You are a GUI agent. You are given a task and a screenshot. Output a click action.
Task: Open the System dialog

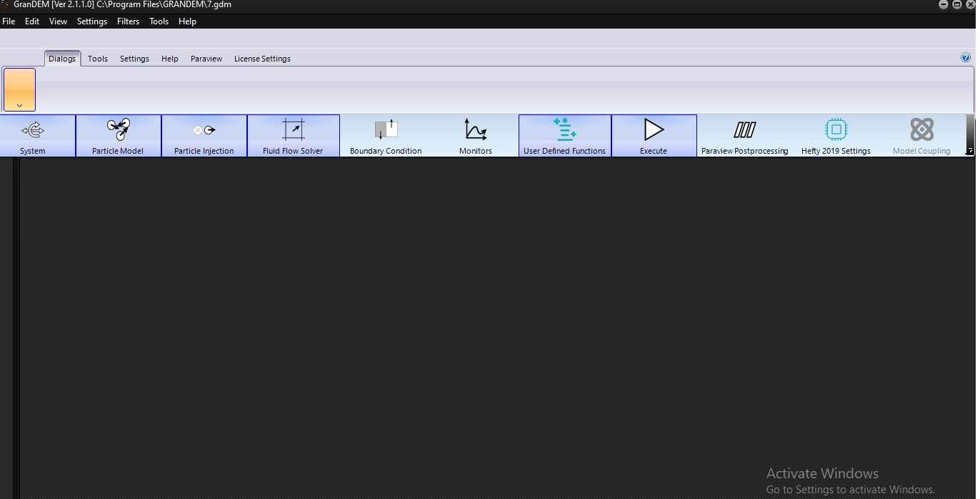click(33, 136)
